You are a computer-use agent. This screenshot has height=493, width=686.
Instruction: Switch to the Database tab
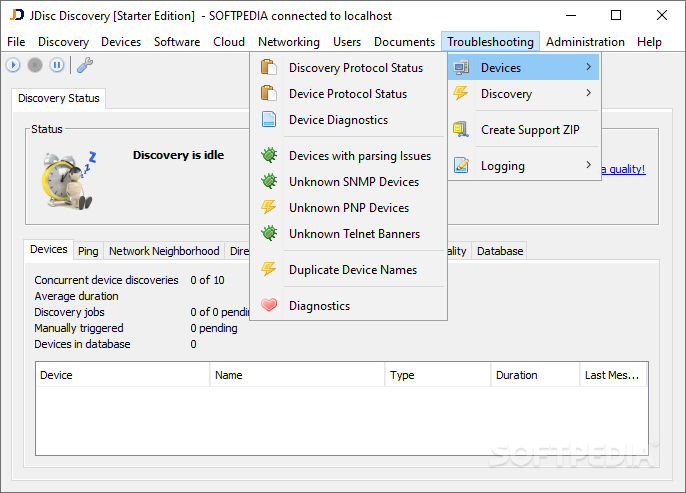pyautogui.click(x=500, y=251)
